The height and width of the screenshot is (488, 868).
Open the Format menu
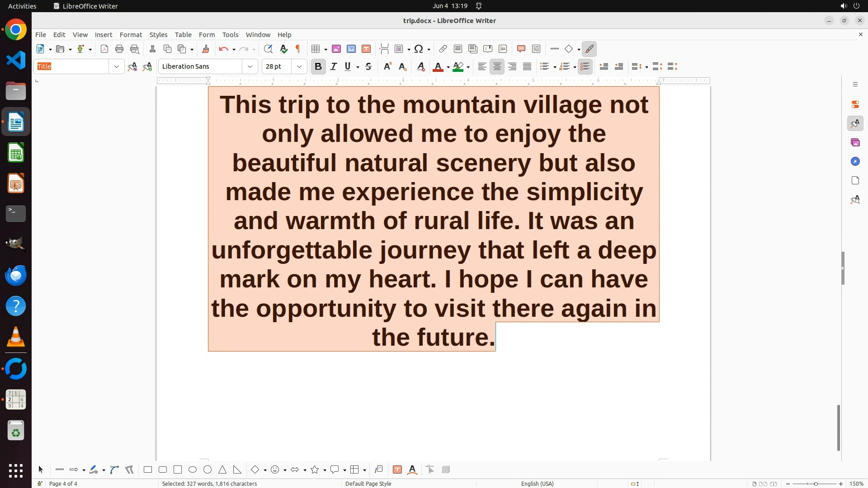(131, 35)
